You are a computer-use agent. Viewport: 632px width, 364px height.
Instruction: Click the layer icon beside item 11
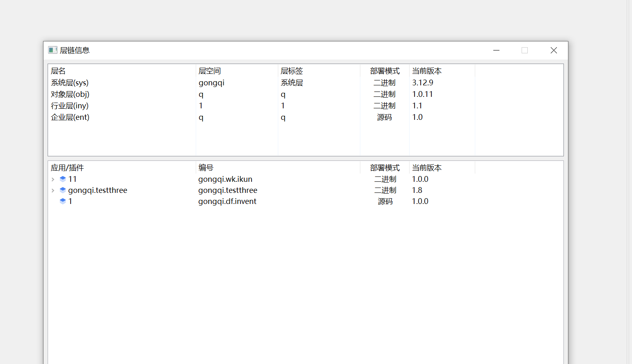[63, 179]
